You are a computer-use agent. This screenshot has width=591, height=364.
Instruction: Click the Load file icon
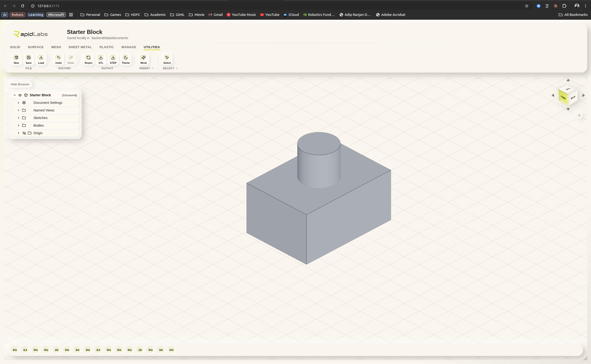pos(41,59)
